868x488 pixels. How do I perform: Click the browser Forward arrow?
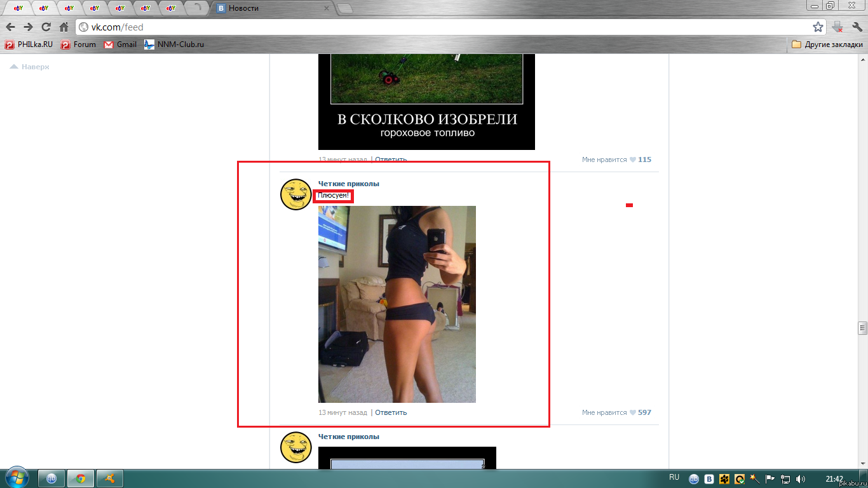pyautogui.click(x=28, y=27)
